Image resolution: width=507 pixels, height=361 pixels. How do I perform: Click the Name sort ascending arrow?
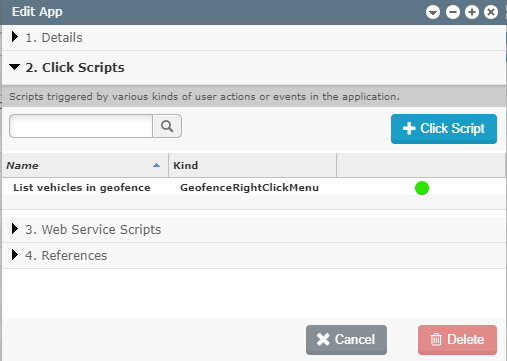(156, 165)
